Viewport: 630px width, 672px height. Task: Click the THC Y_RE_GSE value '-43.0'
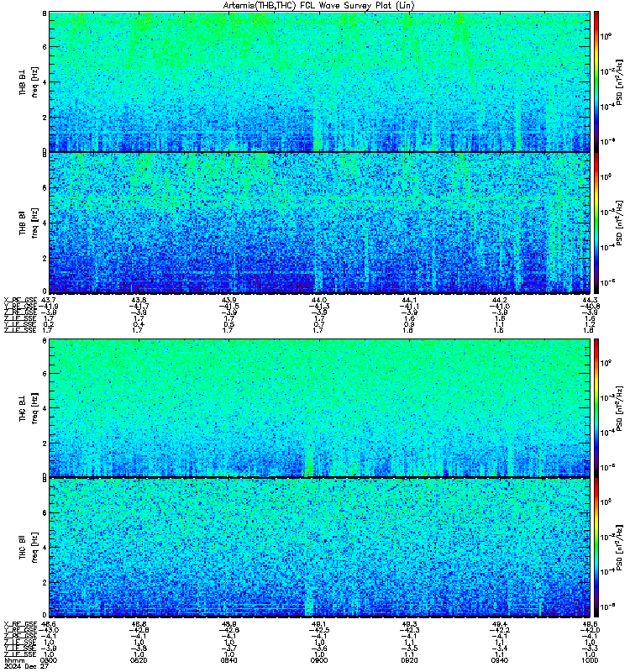49,631
